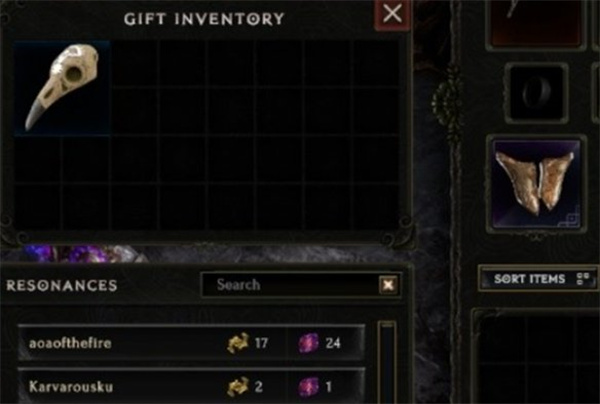
Task: Click the resonances list scrollbar
Action: 387,362
